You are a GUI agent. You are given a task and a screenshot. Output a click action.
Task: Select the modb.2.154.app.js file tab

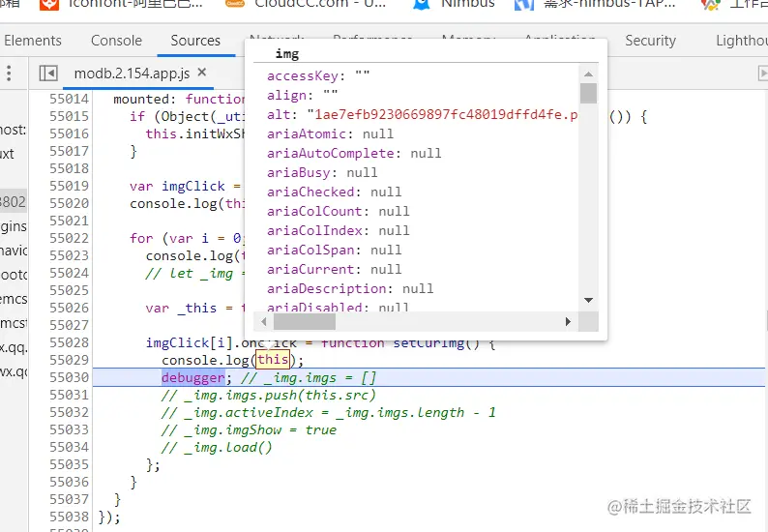pos(132,74)
